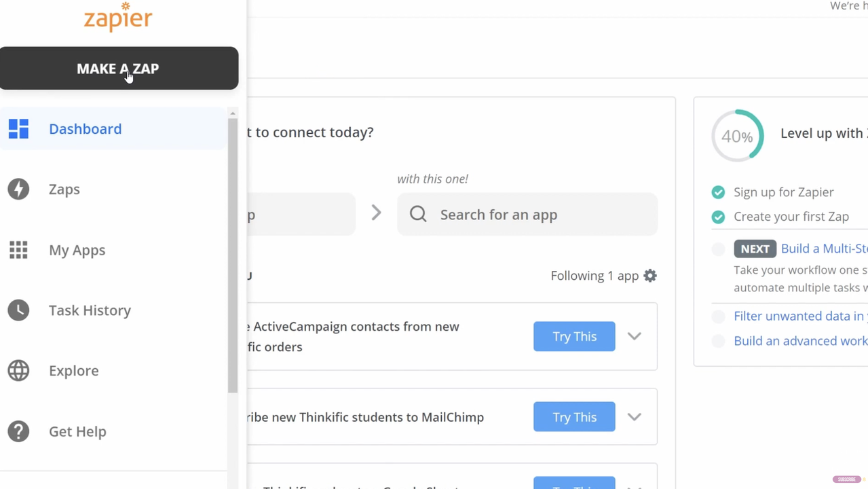This screenshot has height=489, width=868.
Task: Click the 40% progress ring
Action: 737,137
